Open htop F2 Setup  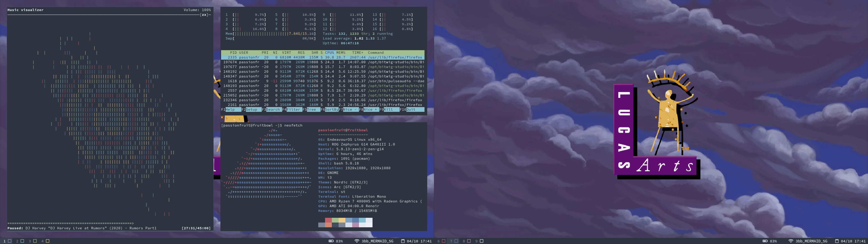pos(251,110)
